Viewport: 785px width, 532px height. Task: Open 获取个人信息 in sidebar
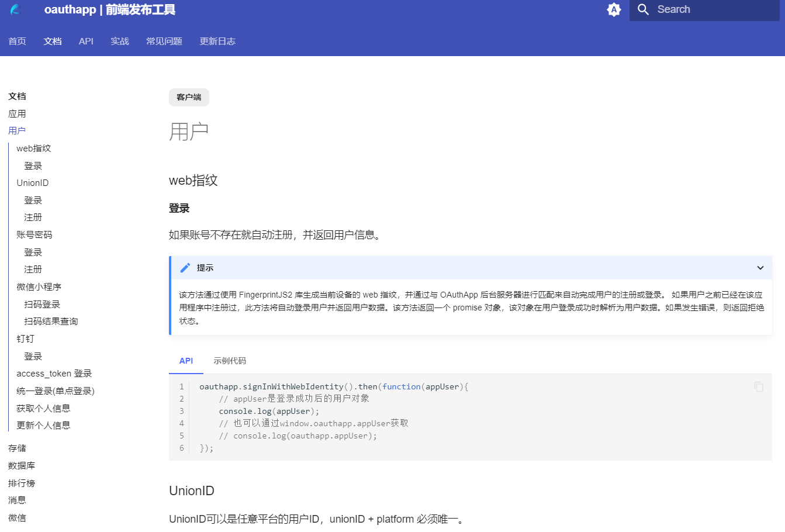[43, 408]
